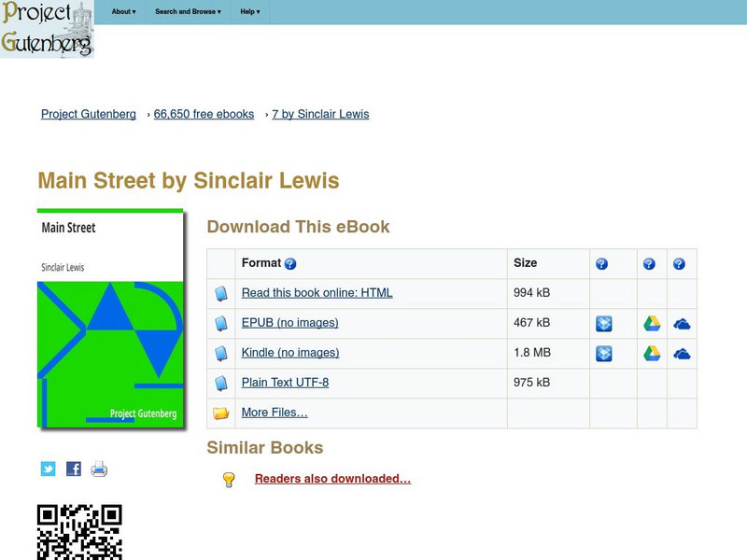Share this book on Twitter
Viewport: 747px width, 560px height.
48,469
